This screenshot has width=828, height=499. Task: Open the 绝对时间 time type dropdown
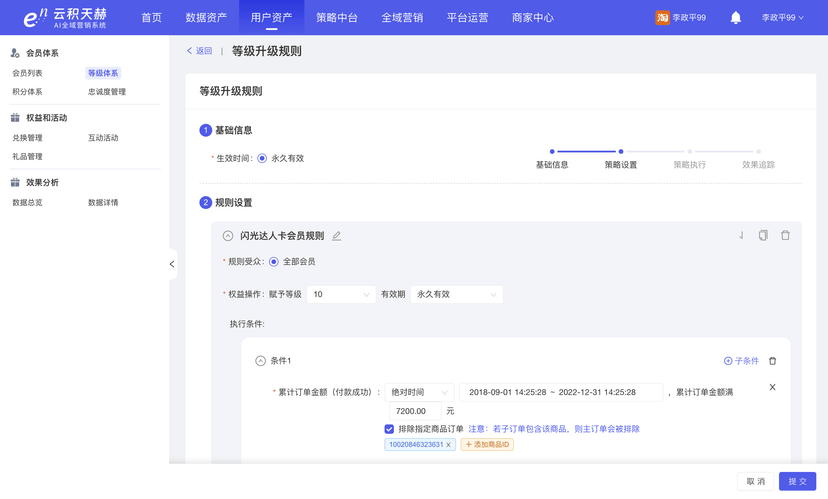[x=419, y=393]
